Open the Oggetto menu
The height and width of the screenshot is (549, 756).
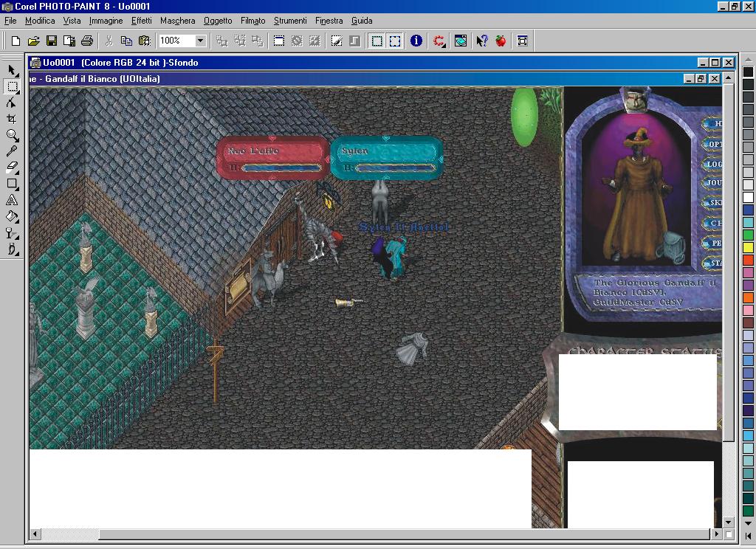(218, 21)
